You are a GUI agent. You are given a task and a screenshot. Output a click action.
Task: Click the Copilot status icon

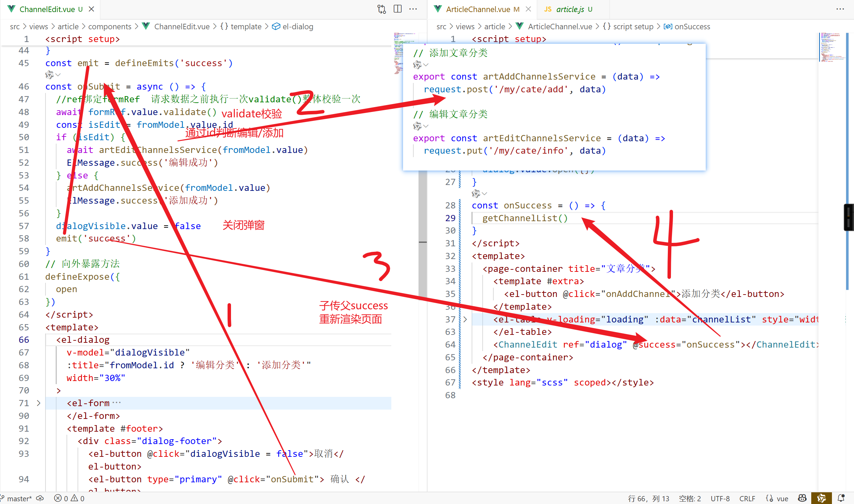coord(802,498)
